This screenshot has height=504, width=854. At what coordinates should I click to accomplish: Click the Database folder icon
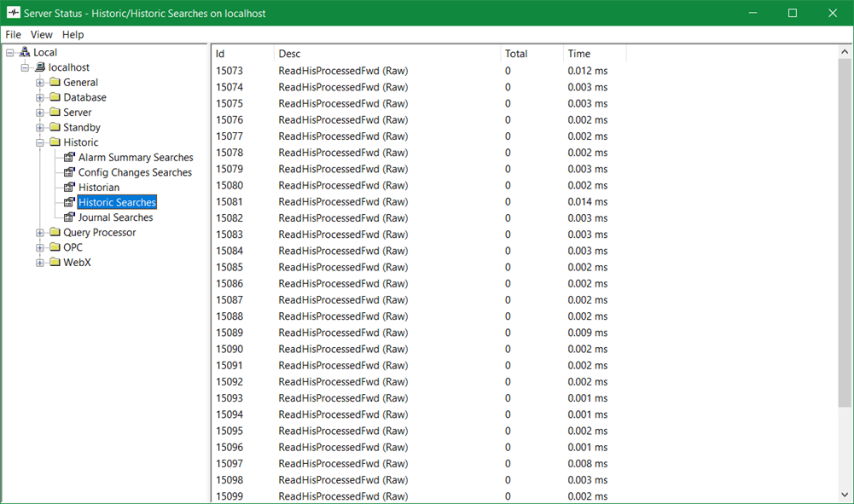tap(55, 98)
